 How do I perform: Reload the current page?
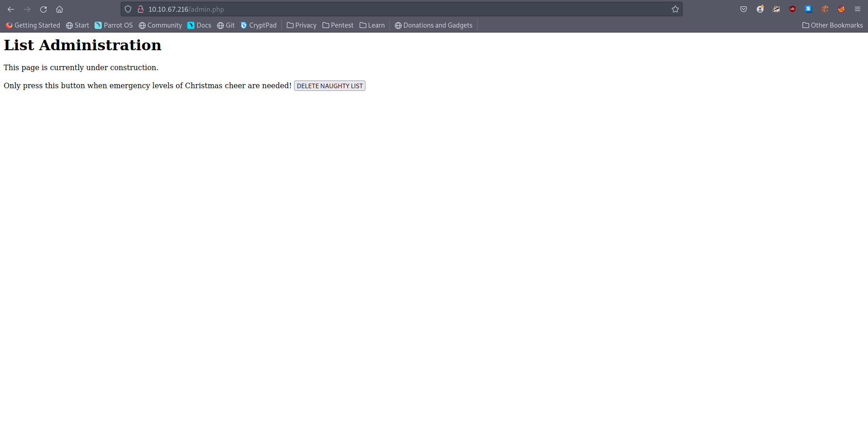tap(43, 9)
